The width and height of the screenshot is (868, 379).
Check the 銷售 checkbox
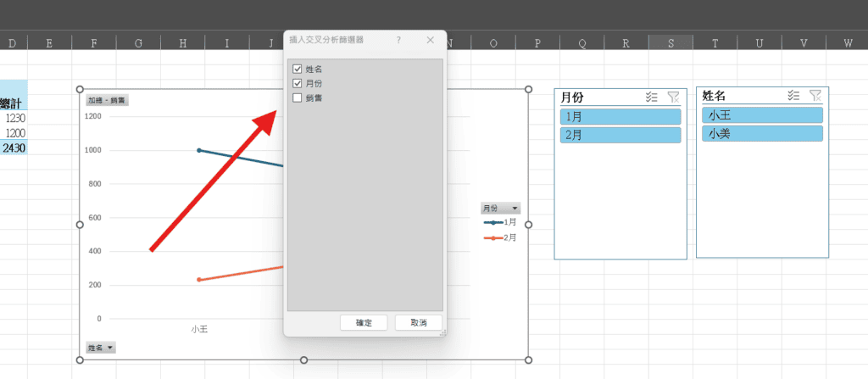(297, 98)
